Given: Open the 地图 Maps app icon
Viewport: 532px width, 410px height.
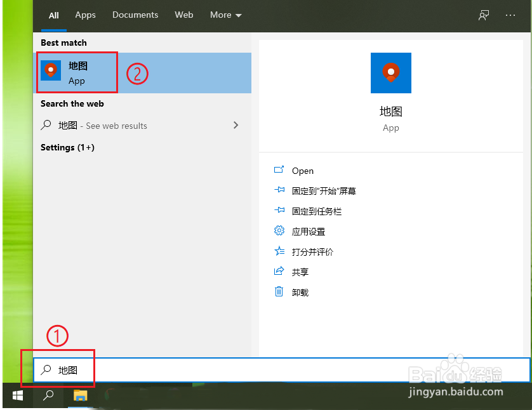Looking at the screenshot, I should [x=50, y=70].
